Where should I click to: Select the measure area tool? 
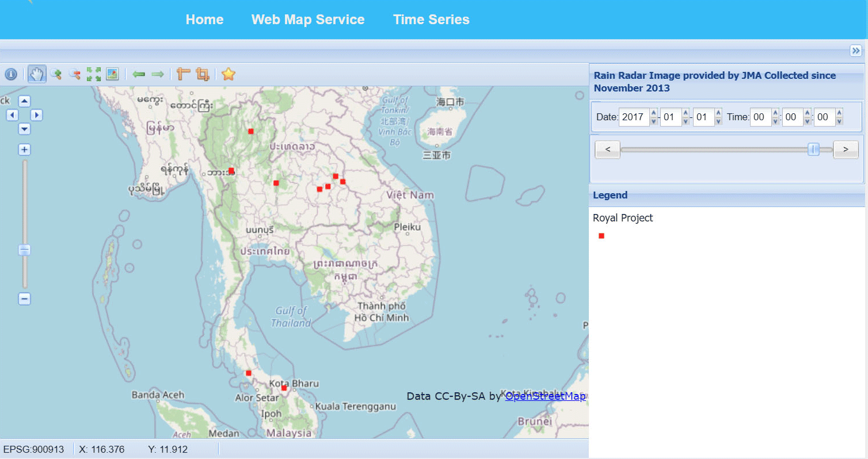(202, 74)
